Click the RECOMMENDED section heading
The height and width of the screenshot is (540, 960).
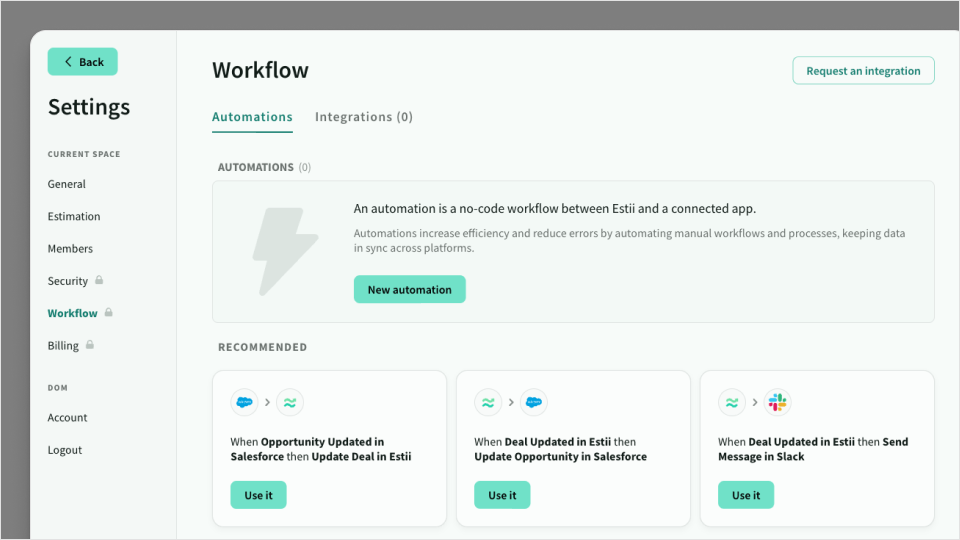(x=263, y=347)
